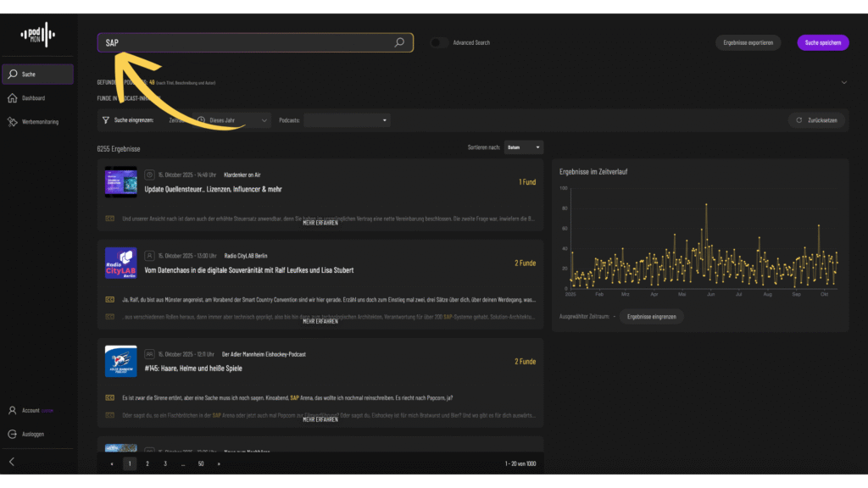
Task: Go to results page 2
Action: pyautogui.click(x=147, y=463)
